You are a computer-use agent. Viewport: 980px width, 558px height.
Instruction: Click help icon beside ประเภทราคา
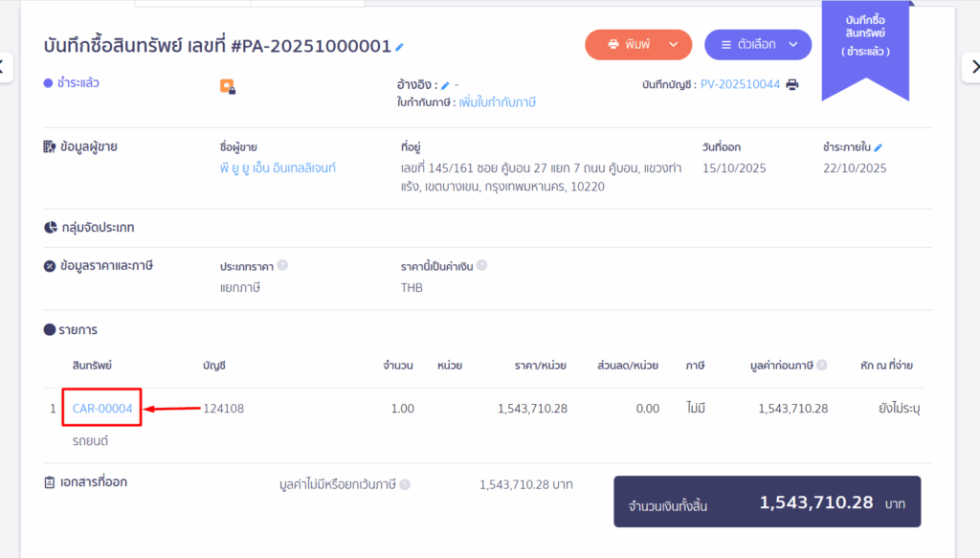click(282, 265)
